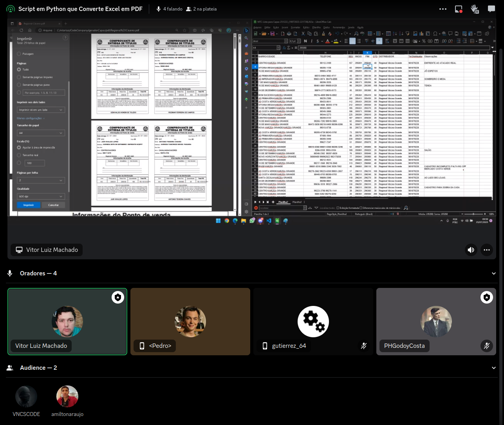Click the screen share icon in header
The image size is (504, 425).
point(459,9)
